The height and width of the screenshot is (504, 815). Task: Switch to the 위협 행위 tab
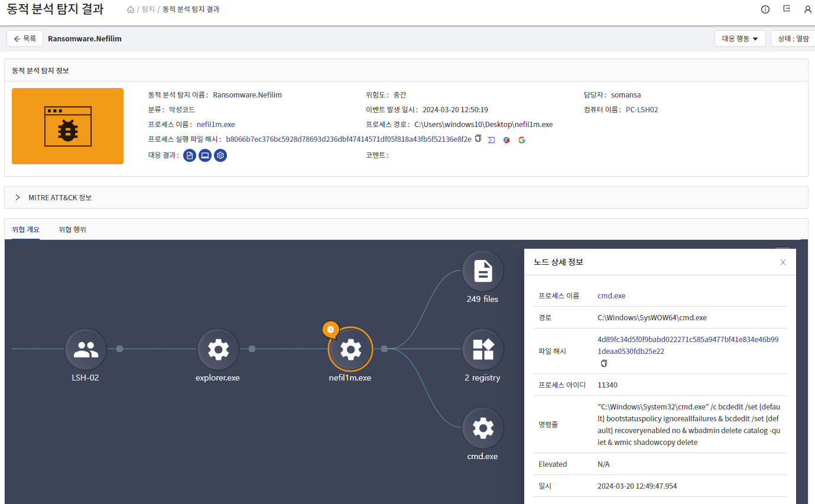(72, 229)
